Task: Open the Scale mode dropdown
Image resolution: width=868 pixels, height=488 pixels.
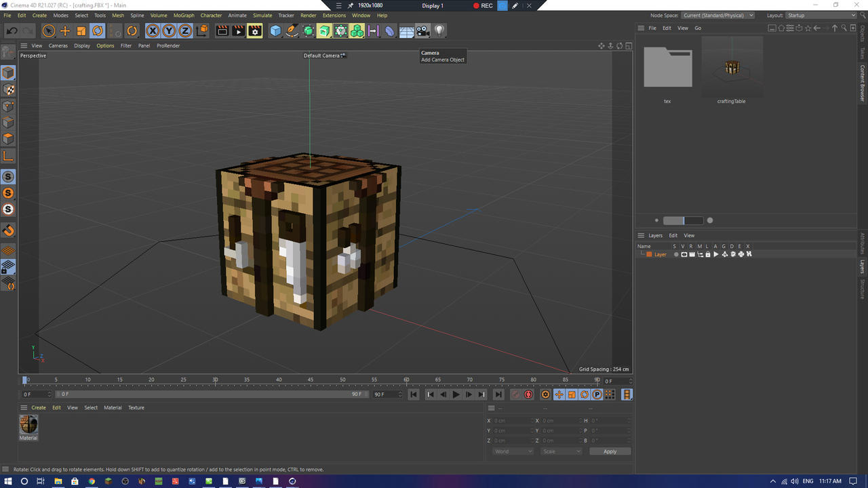Action: pos(561,451)
